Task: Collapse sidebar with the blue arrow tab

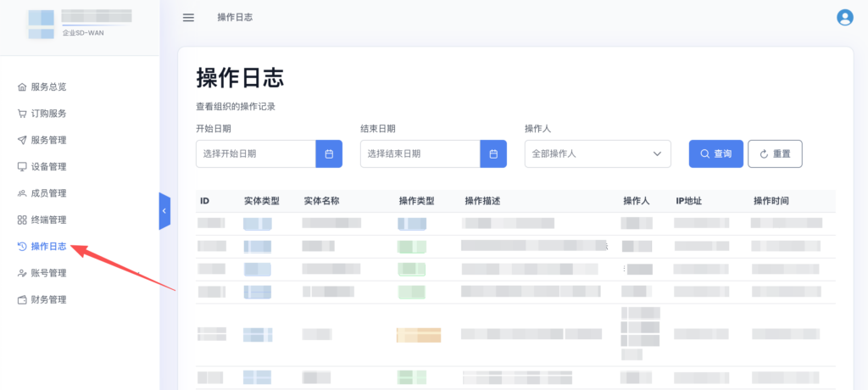Action: 164,210
